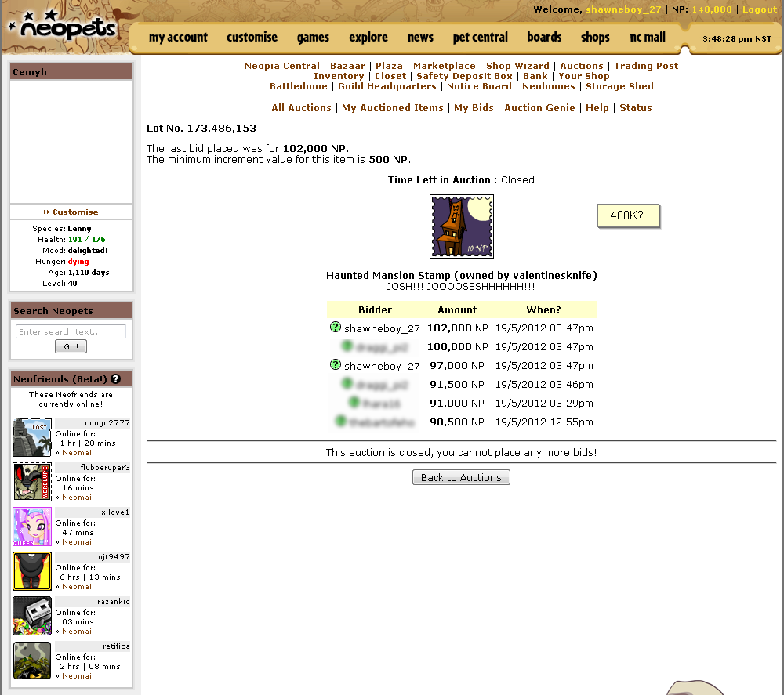Click the Go! search button
The width and height of the screenshot is (784, 695).
(x=71, y=346)
